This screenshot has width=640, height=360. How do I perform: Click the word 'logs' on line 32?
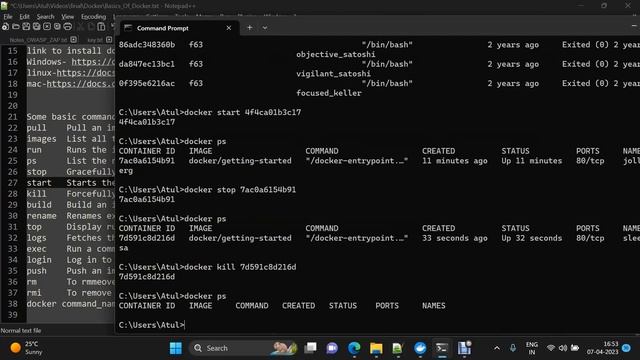pyautogui.click(x=36, y=238)
